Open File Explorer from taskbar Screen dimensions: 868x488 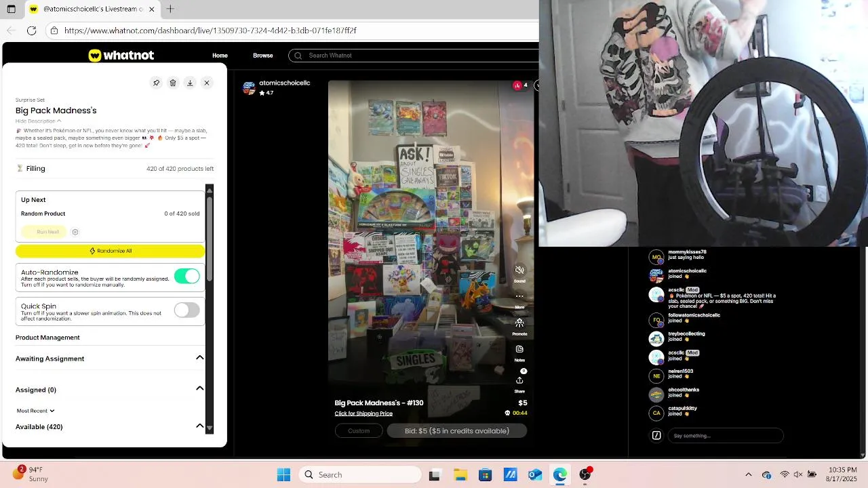point(460,475)
